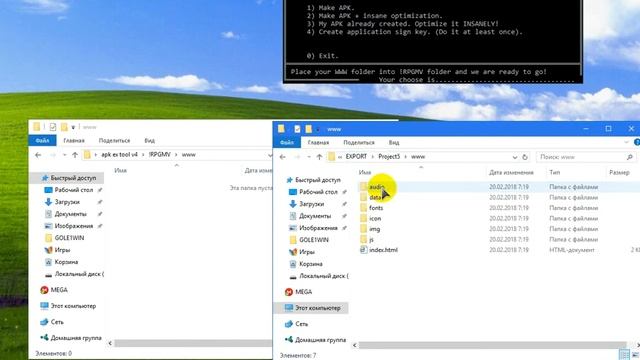Click IRPGMV in the left address path
The width and height of the screenshot is (640, 360).
coord(160,155)
